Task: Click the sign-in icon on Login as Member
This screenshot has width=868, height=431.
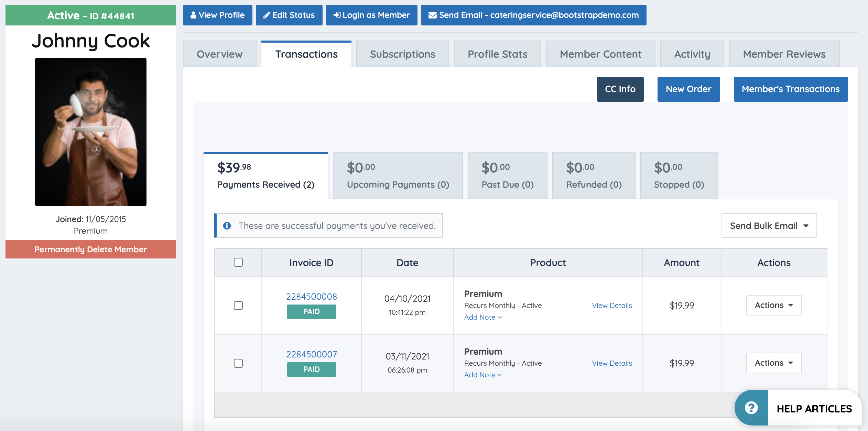Action: [337, 15]
